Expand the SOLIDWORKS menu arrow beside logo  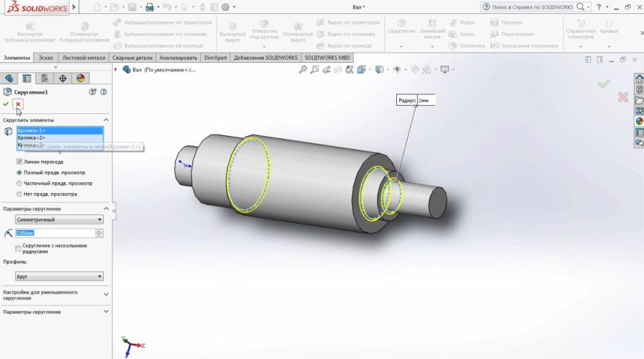(x=74, y=7)
